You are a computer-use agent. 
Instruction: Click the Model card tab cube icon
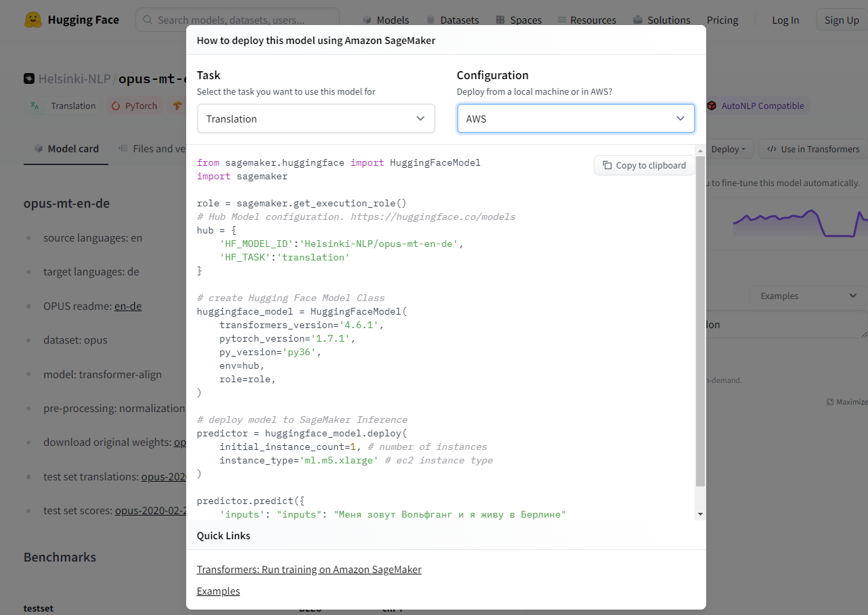click(39, 149)
